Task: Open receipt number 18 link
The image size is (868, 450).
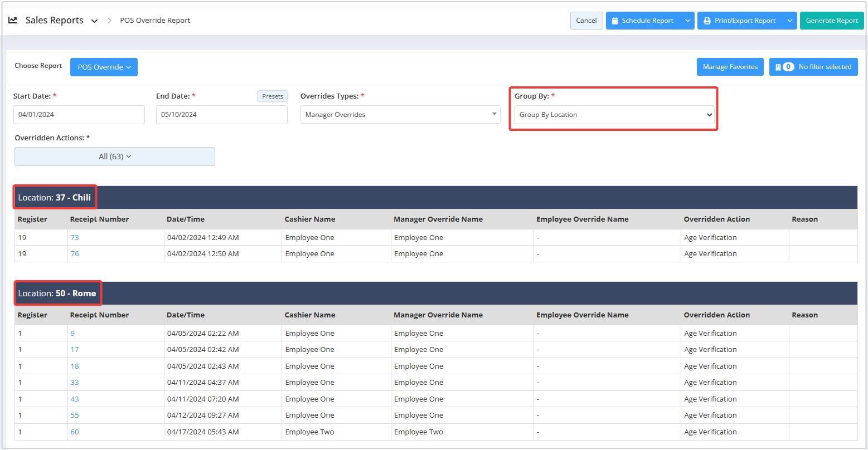Action: click(x=75, y=366)
